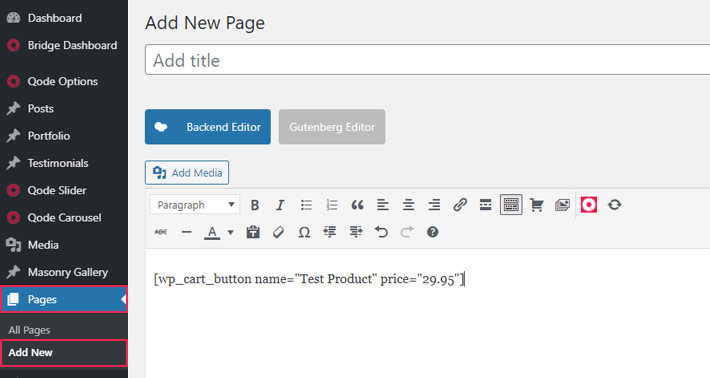Select Pages in the sidebar
Viewport: 710px width, 378px height.
64,299
